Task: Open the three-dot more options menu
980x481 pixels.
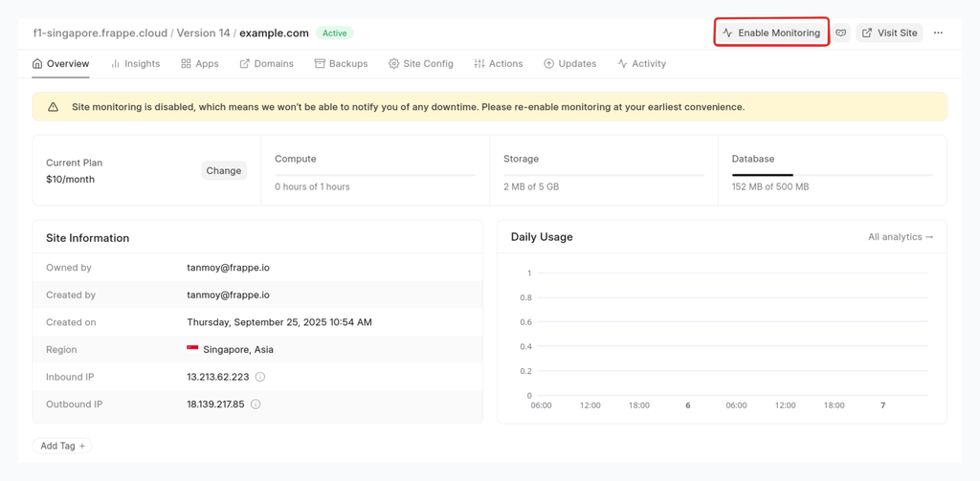Action: pos(938,33)
